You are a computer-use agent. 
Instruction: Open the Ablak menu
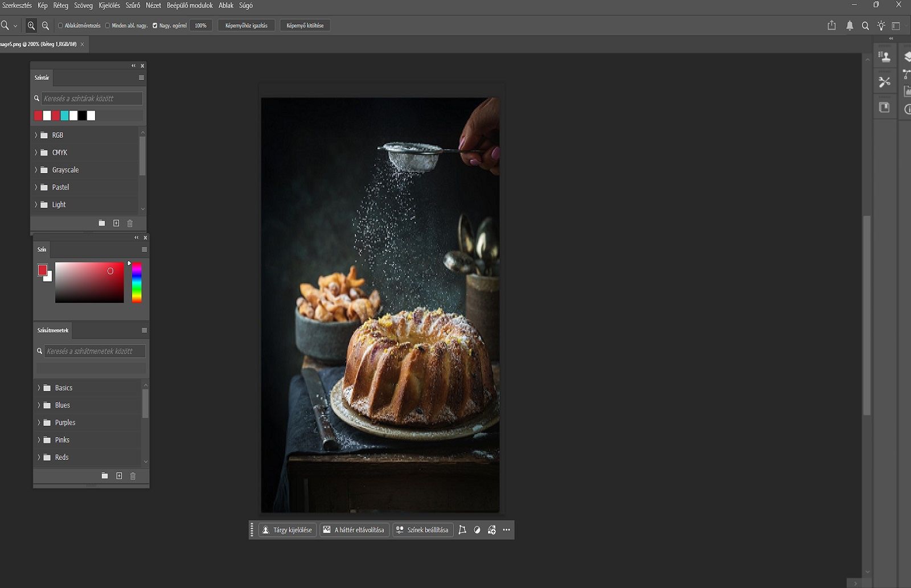[226, 6]
